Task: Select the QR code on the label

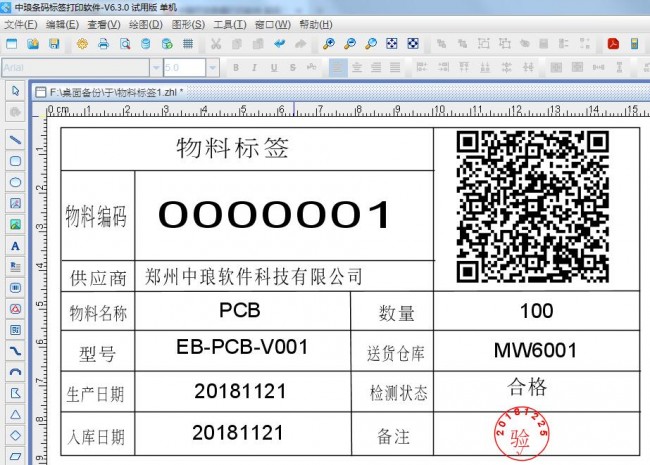Action: tap(533, 207)
